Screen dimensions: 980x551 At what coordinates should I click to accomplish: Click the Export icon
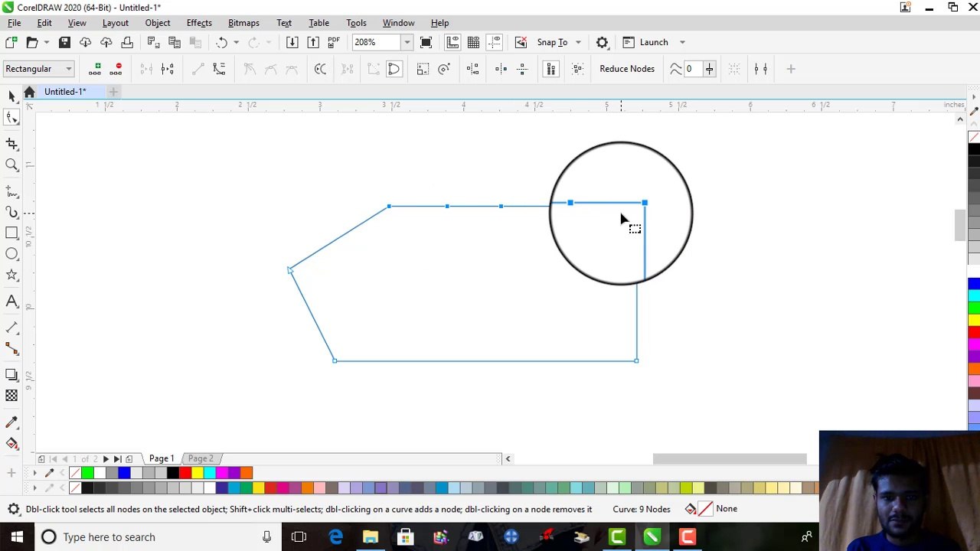click(312, 42)
